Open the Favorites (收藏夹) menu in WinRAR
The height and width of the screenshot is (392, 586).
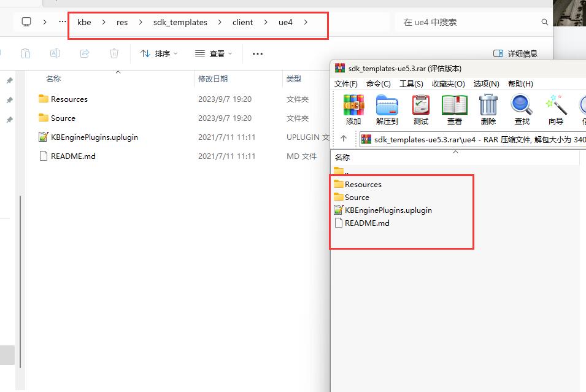(449, 83)
